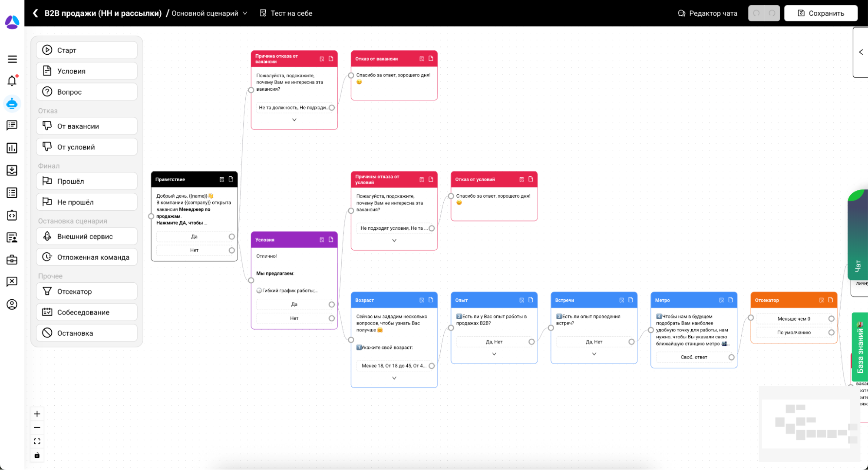Click the analytics chart icon in sidebar

pyautogui.click(x=12, y=148)
